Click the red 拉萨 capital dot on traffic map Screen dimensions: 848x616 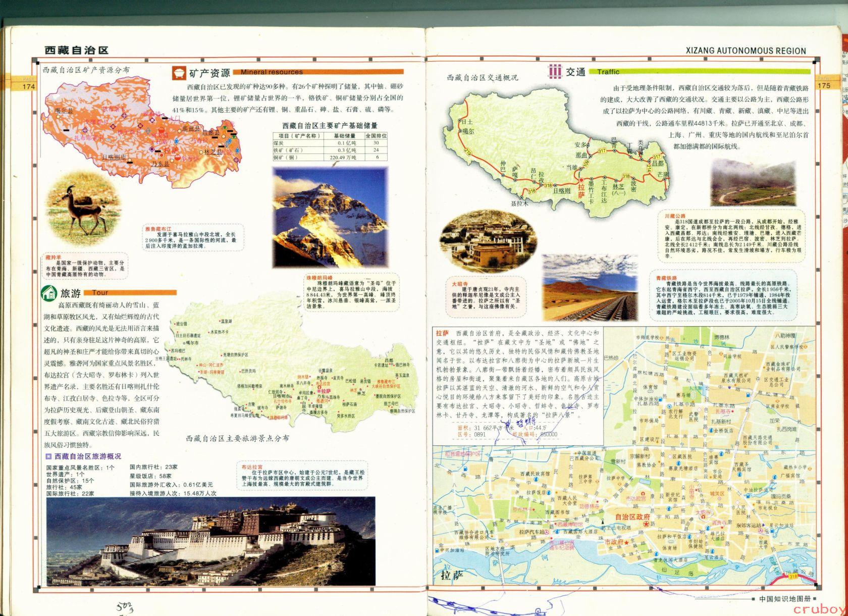click(x=581, y=180)
